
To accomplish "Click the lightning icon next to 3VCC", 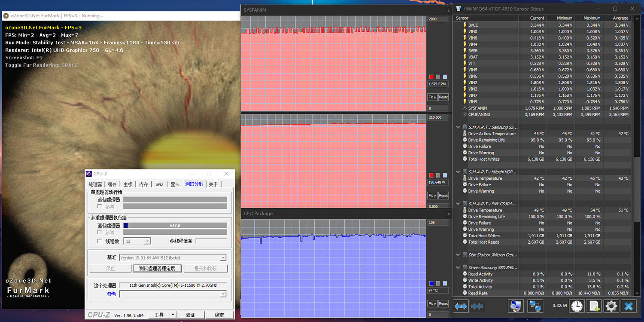I will 465,25.
